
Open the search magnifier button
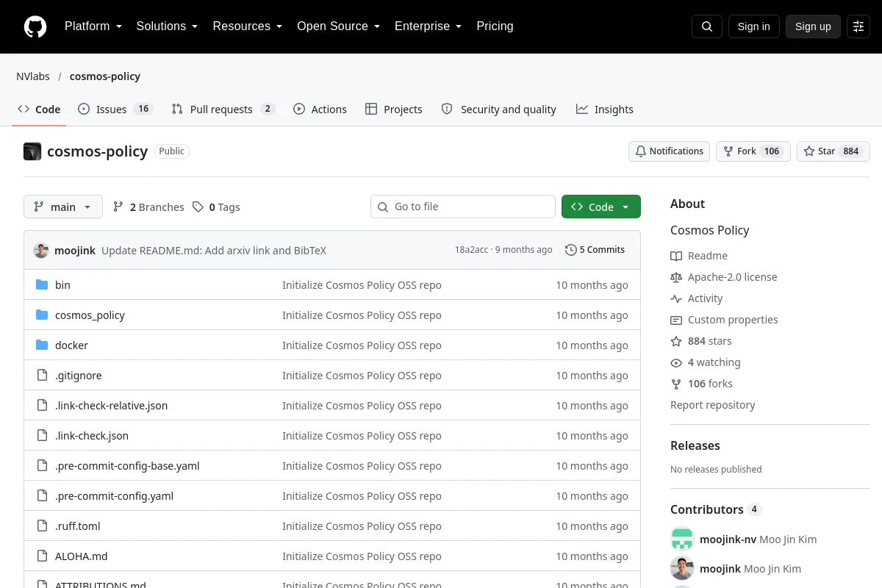(707, 26)
